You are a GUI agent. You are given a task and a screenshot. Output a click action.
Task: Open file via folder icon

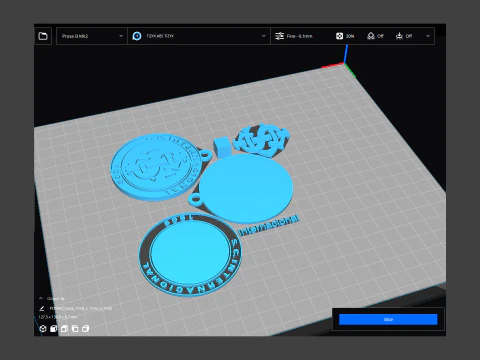[x=43, y=36]
